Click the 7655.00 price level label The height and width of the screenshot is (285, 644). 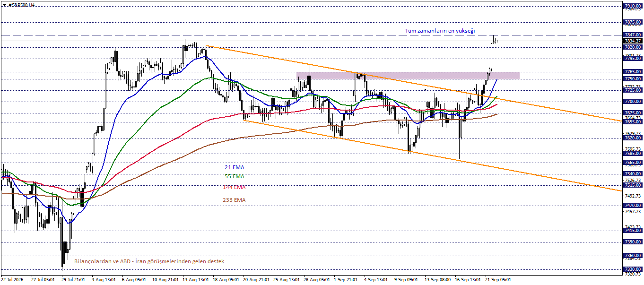tap(633, 122)
